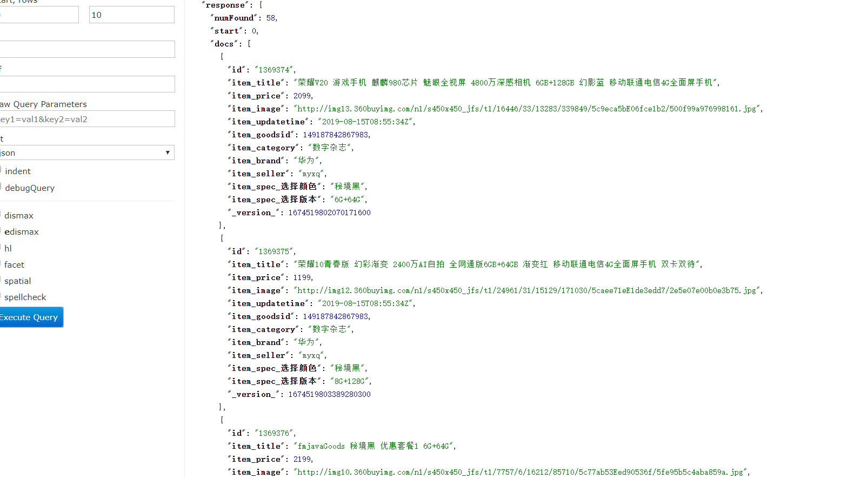The width and height of the screenshot is (868, 478).
Task: Click the version spec value "8G+128G"
Action: click(x=349, y=381)
